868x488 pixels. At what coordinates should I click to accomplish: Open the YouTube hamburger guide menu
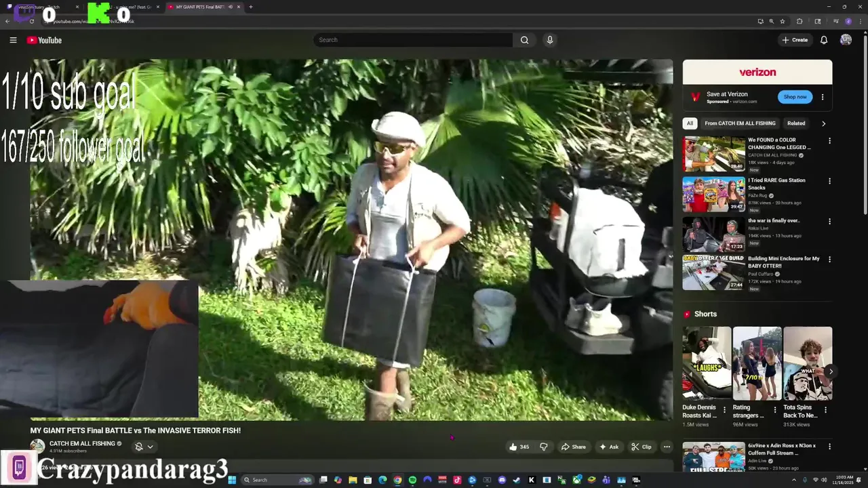(13, 40)
